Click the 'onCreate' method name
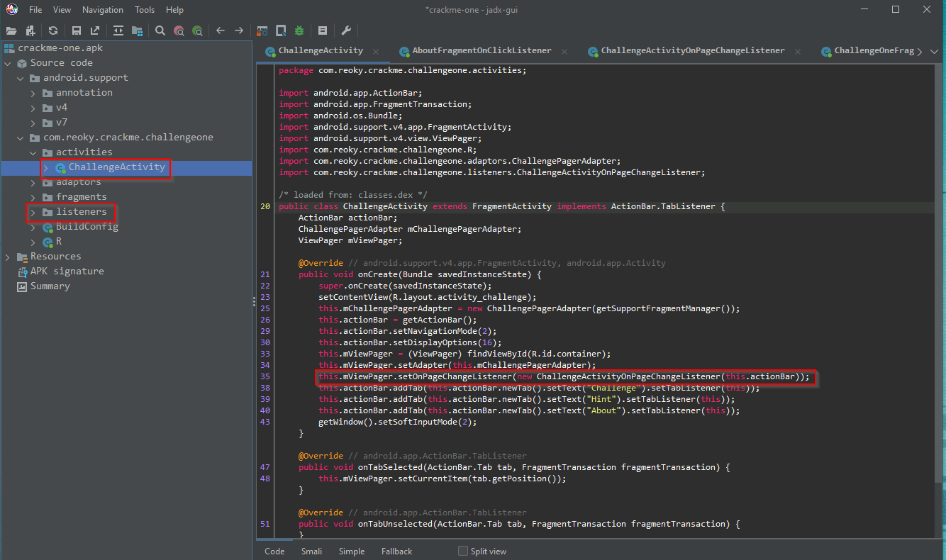Image resolution: width=946 pixels, height=560 pixels. pos(377,274)
